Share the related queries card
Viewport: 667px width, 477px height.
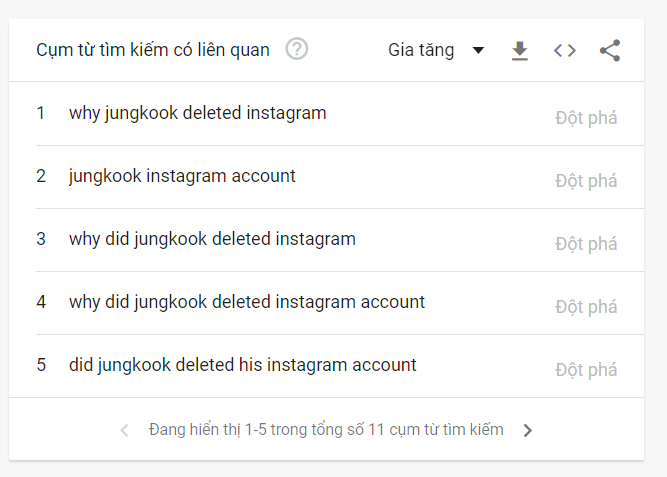click(610, 50)
